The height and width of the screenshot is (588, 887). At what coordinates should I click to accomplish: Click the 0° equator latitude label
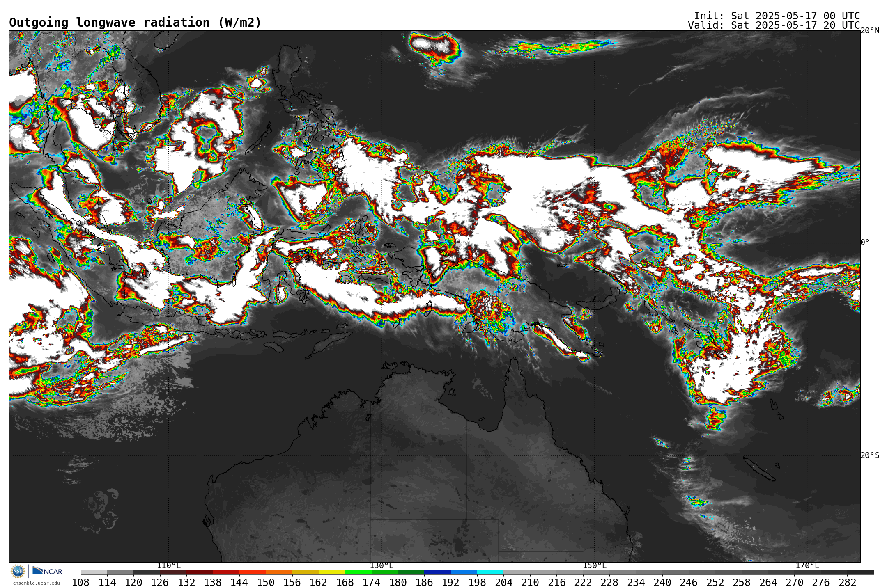(x=865, y=243)
